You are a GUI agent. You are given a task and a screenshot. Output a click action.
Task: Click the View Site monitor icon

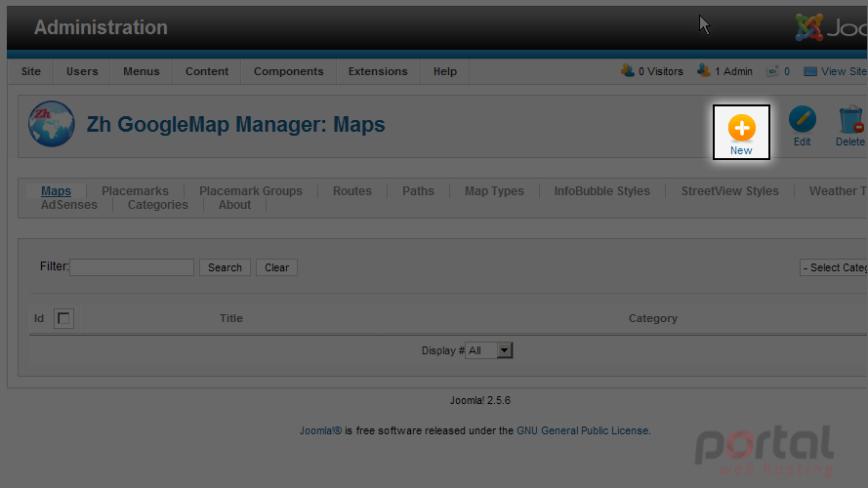tap(809, 71)
